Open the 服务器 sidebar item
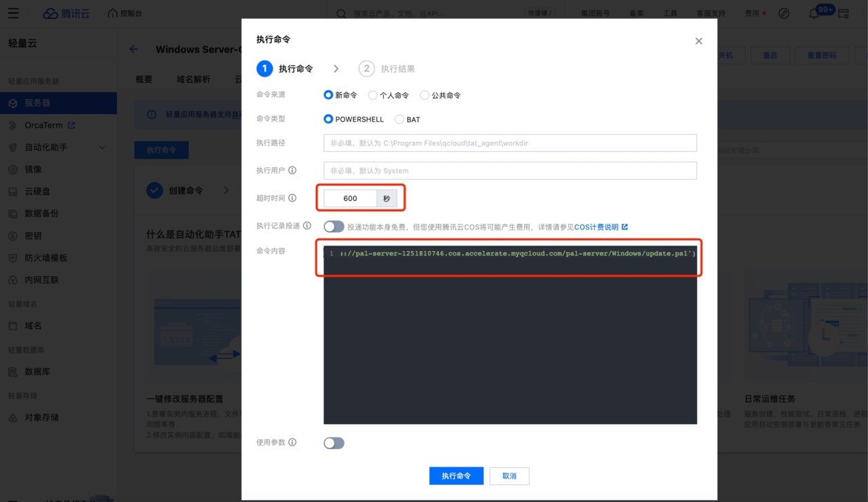 [58, 103]
